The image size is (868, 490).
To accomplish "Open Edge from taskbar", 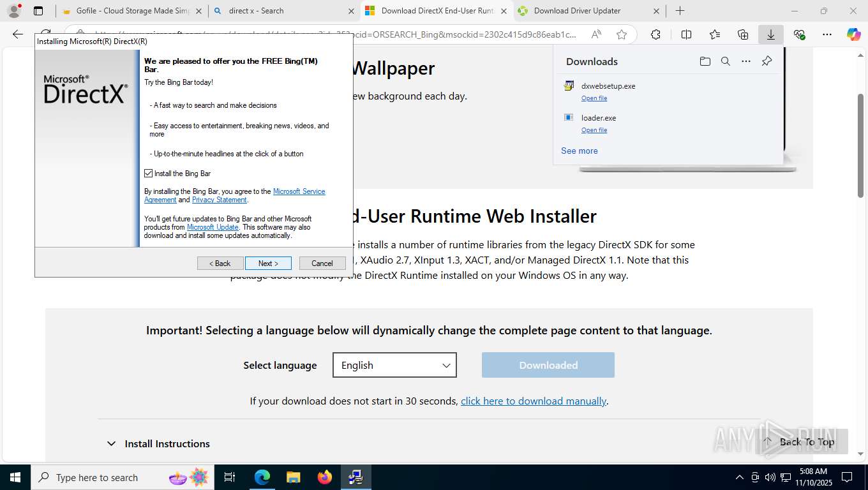I will coord(262,477).
